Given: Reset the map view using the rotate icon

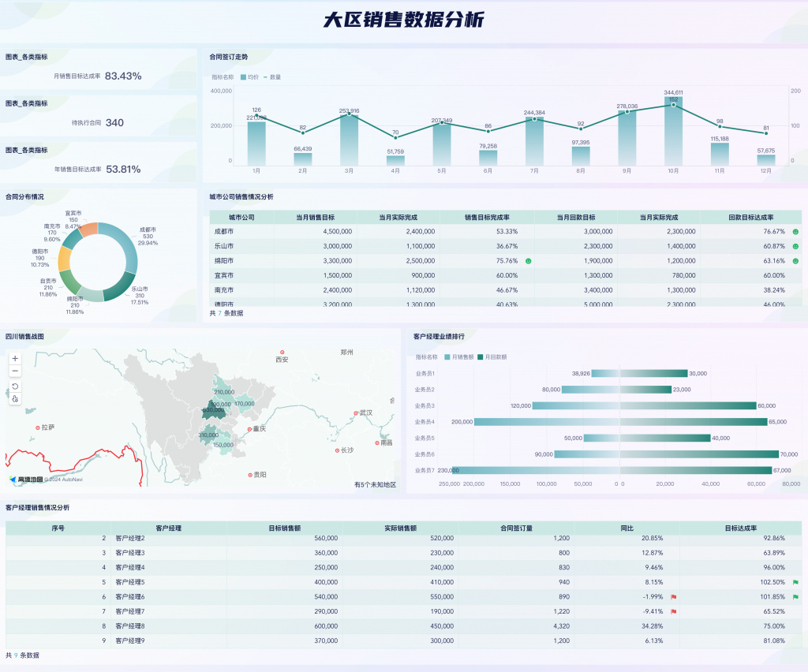Looking at the screenshot, I should [x=16, y=386].
